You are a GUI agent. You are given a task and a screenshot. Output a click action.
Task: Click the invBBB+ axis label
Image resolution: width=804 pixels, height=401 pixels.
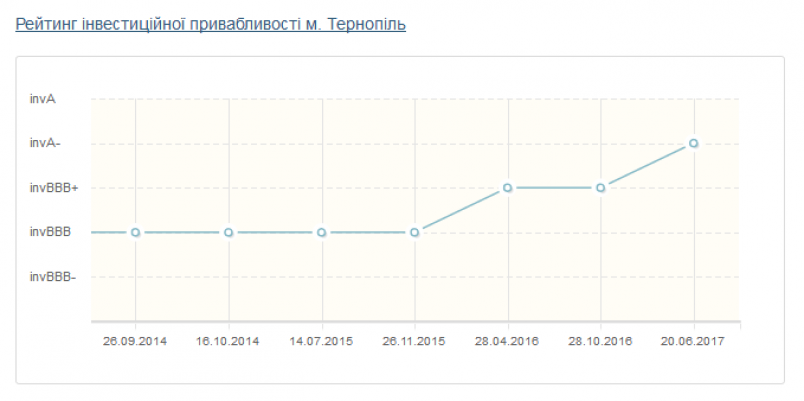pyautogui.click(x=54, y=188)
